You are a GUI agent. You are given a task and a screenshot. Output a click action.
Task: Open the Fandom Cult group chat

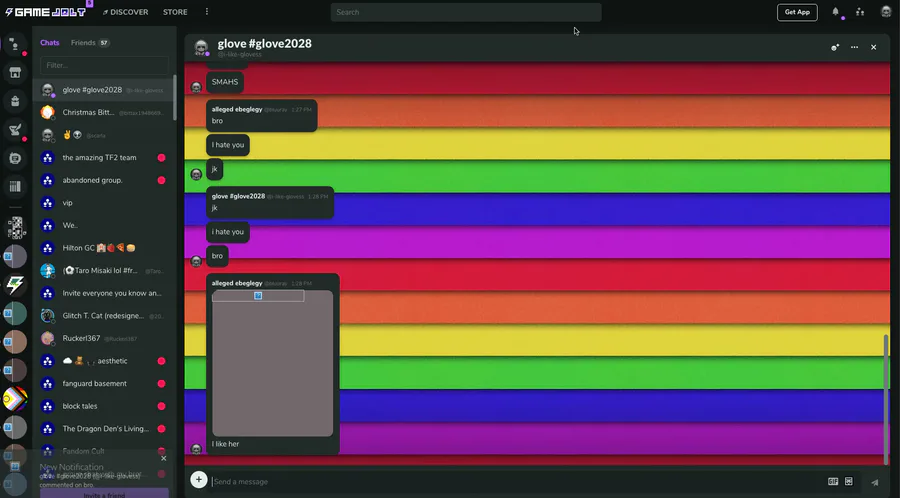tap(103, 451)
